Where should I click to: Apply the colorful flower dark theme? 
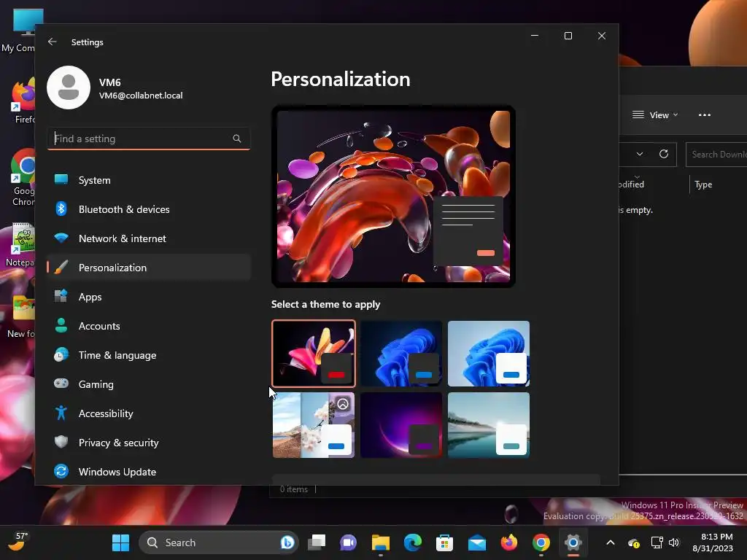314,354
